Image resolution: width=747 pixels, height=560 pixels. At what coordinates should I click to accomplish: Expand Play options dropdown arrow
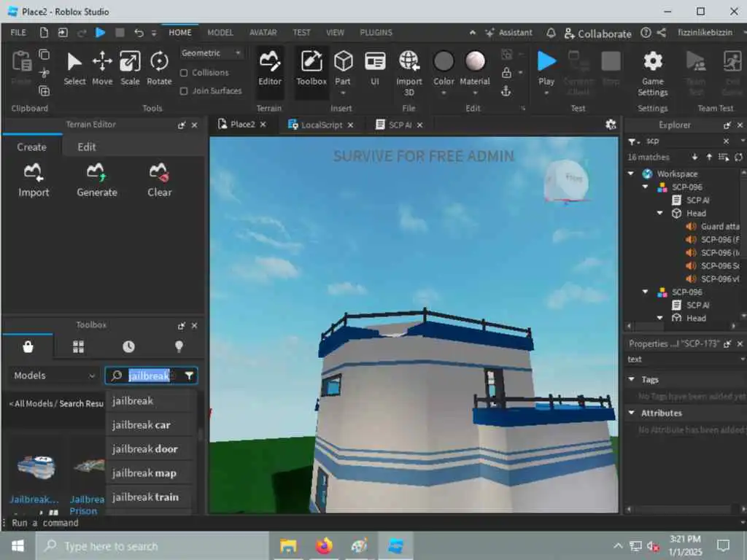click(x=546, y=93)
